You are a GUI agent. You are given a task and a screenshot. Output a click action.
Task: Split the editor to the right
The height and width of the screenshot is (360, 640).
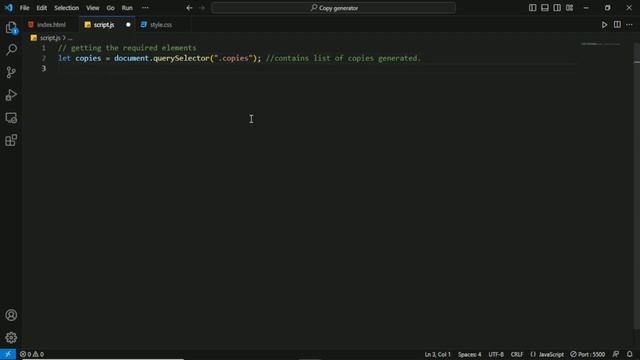[x=617, y=25]
